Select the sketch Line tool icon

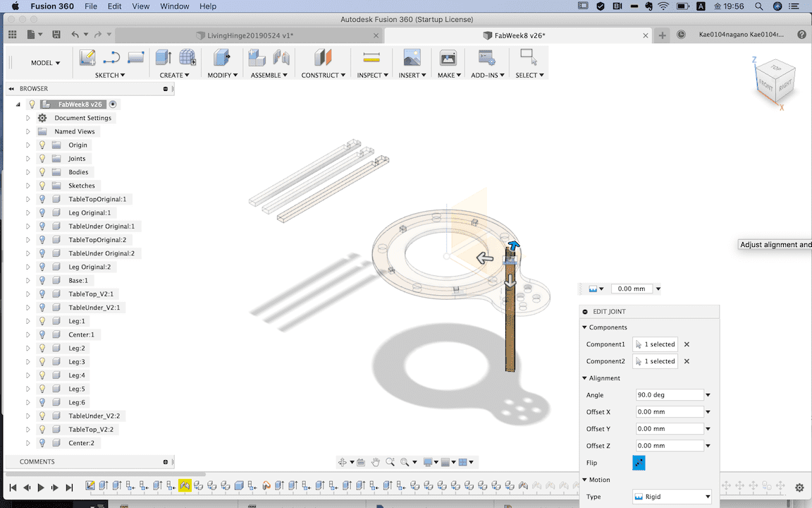[111, 58]
